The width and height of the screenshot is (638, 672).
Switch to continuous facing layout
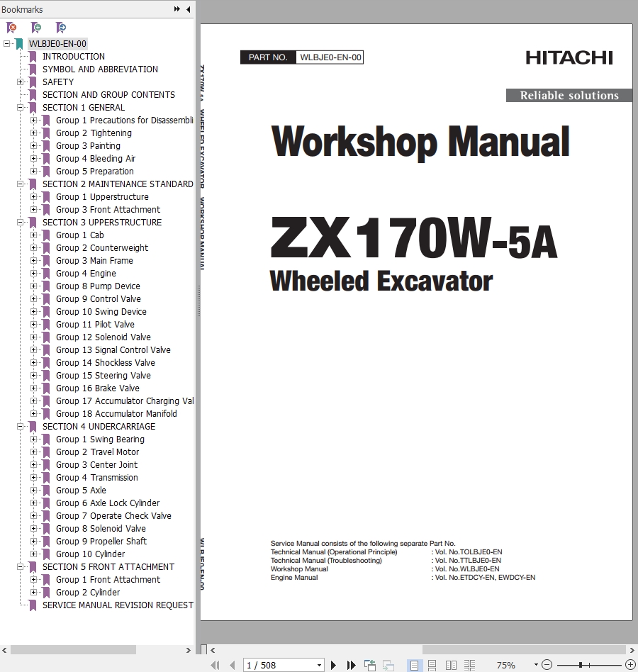469,665
